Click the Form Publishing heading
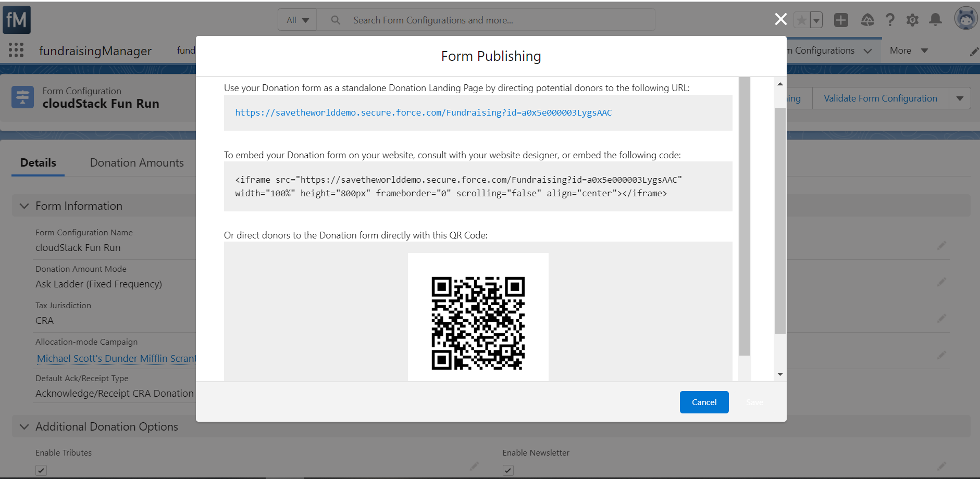The width and height of the screenshot is (980, 479). point(491,56)
